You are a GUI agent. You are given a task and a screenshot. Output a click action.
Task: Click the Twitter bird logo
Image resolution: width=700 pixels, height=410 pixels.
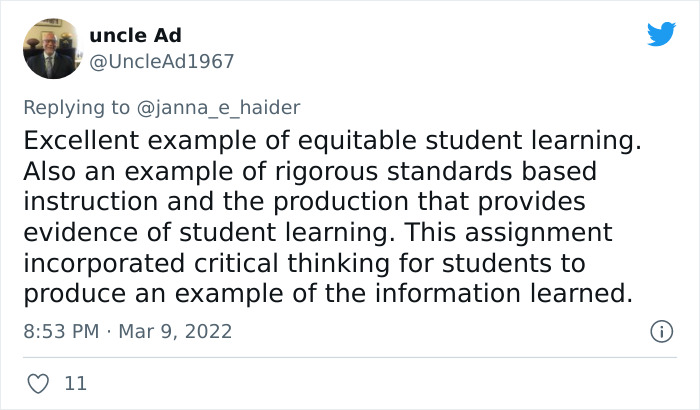pos(661,34)
